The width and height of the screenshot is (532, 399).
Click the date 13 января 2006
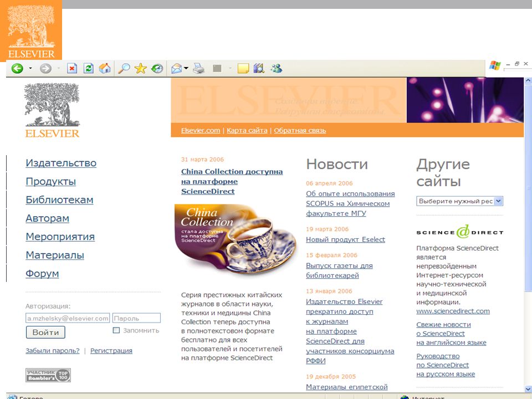pos(329,291)
